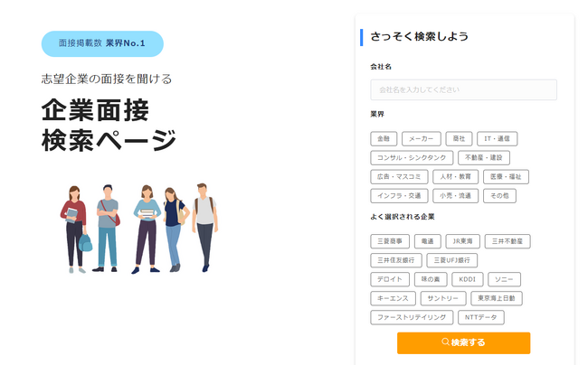588x365 pixels.
Task: Choose the KDDI company chip
Action: pos(468,279)
